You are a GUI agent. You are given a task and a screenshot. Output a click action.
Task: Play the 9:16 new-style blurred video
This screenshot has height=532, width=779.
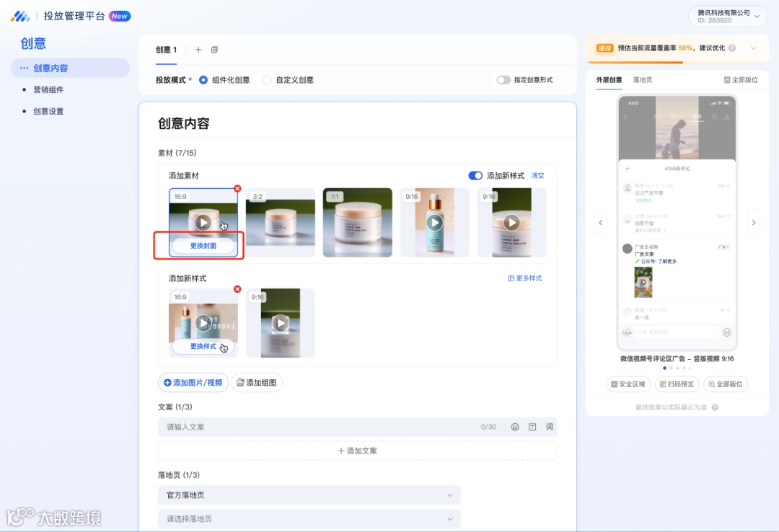280,323
